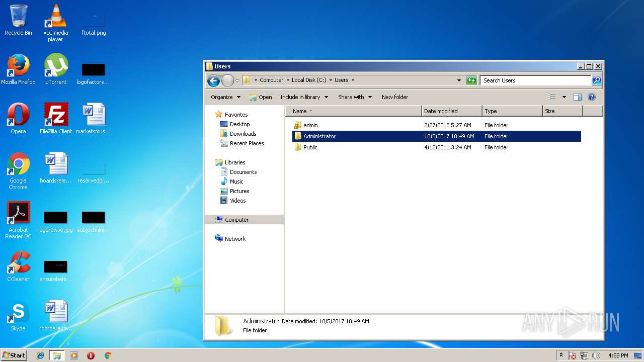Viewport: 644px width, 362px height.
Task: Click the New folder button
Action: click(395, 97)
